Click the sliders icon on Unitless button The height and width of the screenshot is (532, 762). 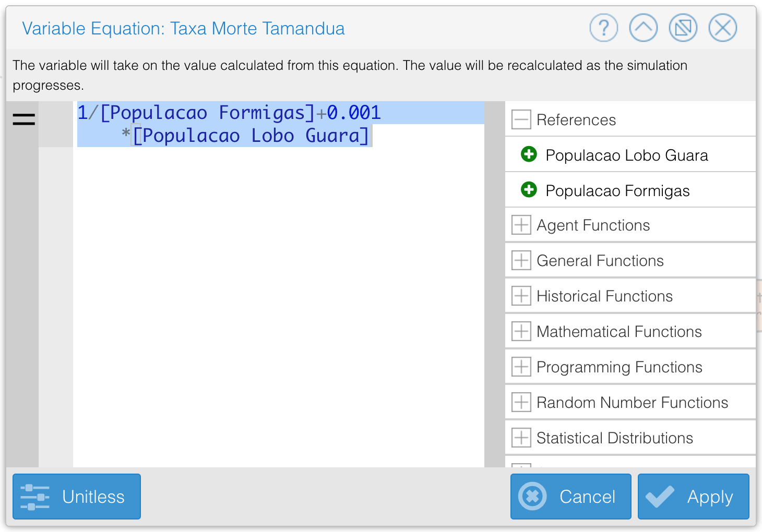tap(35, 497)
